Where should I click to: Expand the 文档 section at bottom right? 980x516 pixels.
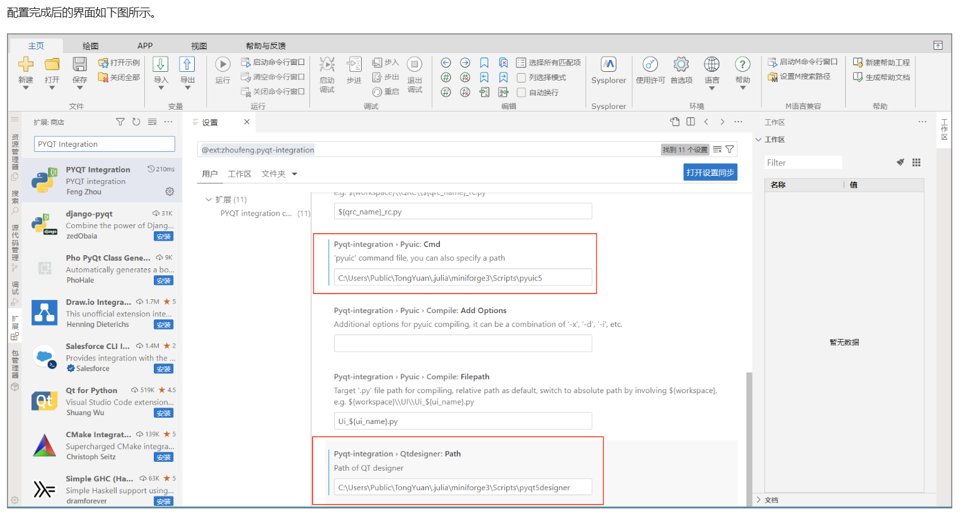759,500
